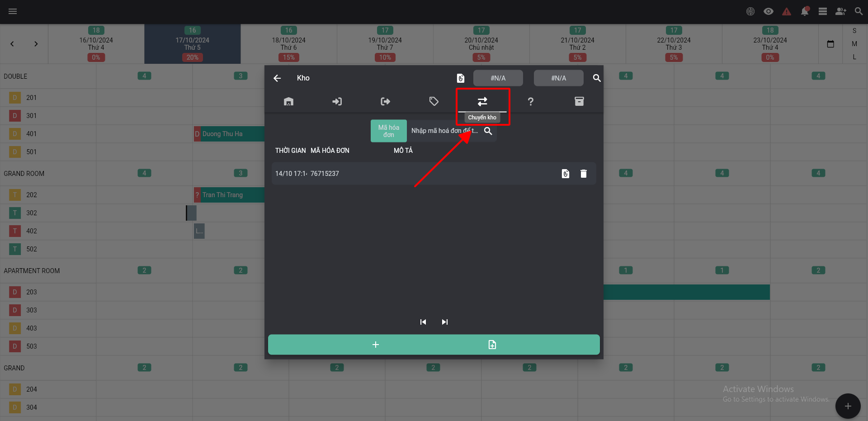Go back from the Kho dialog

coord(277,78)
